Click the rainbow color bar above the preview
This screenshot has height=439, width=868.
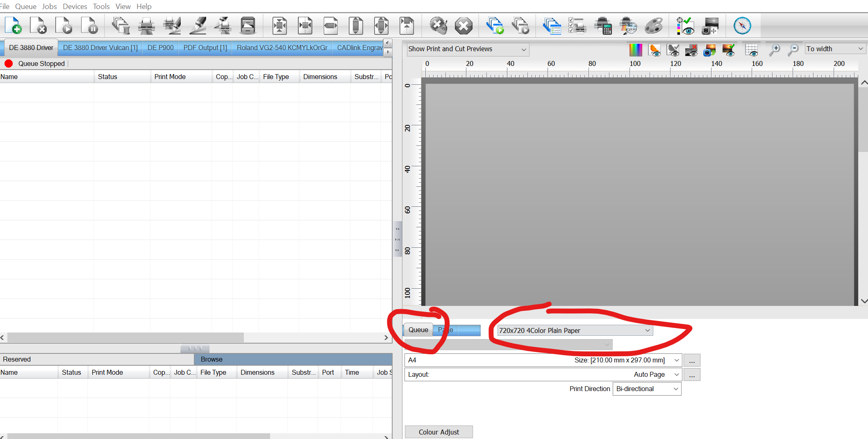[x=636, y=49]
